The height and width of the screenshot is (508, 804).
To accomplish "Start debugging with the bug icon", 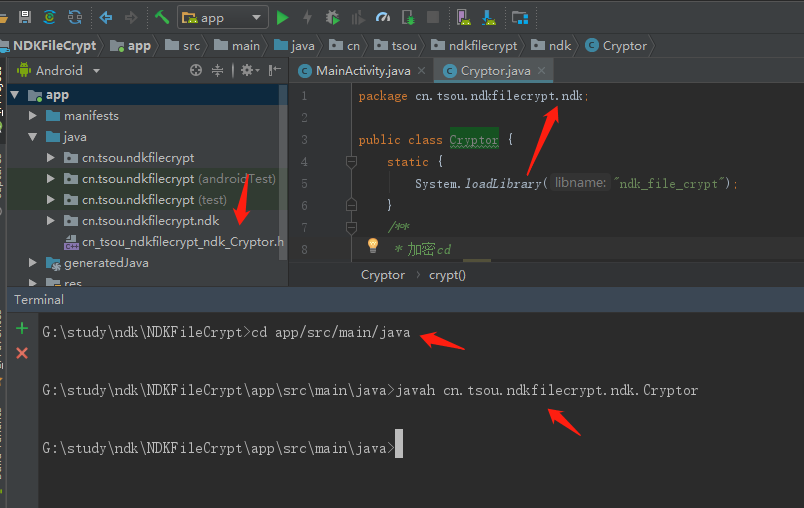I will 332,18.
